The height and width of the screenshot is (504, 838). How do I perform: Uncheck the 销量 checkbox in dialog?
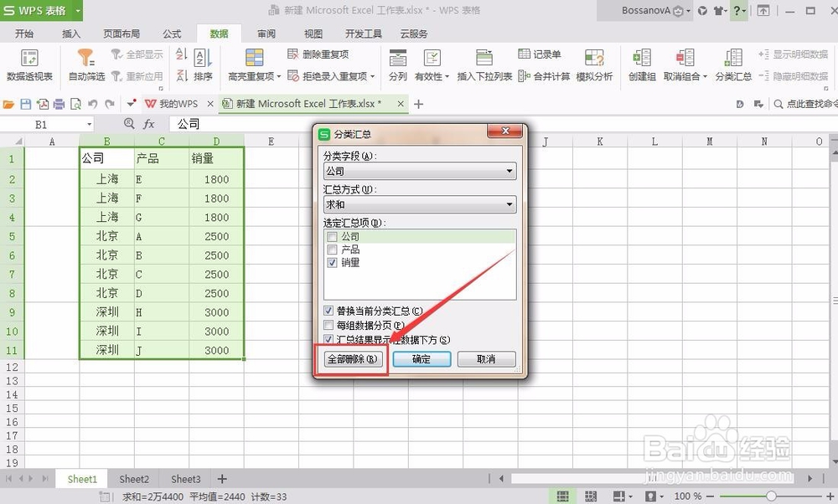pos(330,264)
